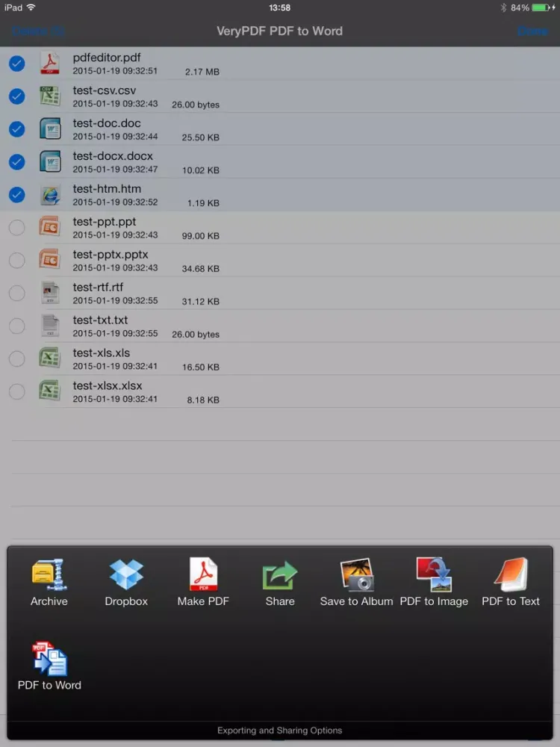Image resolution: width=560 pixels, height=747 pixels.
Task: Tap the Exporting and Sharing Options caption
Action: pos(280,731)
